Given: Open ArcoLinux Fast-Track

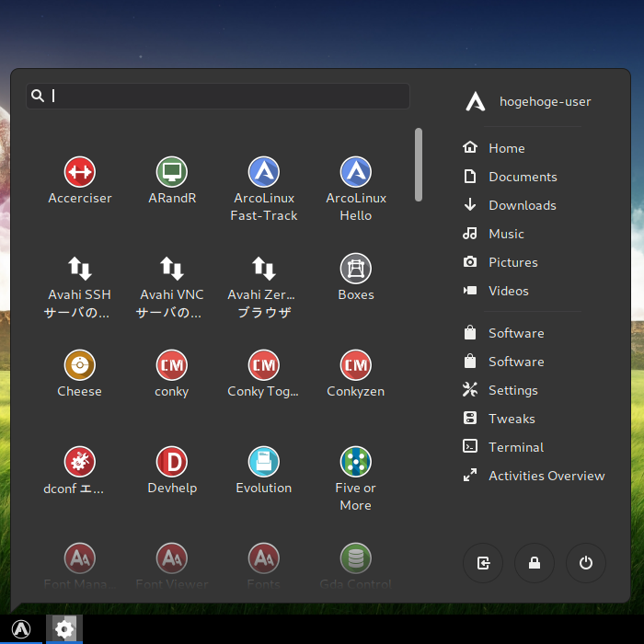Looking at the screenshot, I should click(x=264, y=189).
